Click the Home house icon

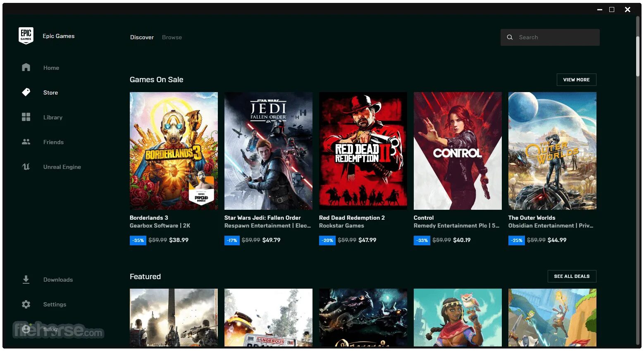[x=26, y=67]
